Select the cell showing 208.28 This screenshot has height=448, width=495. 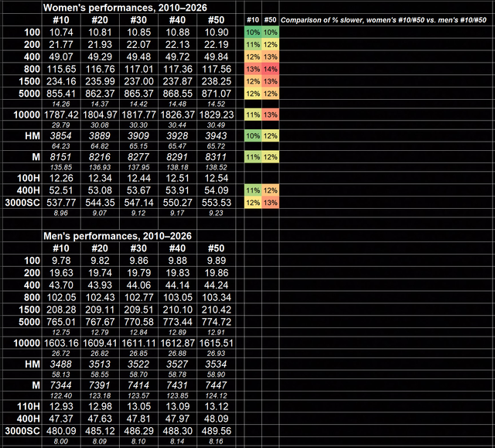(x=61, y=309)
